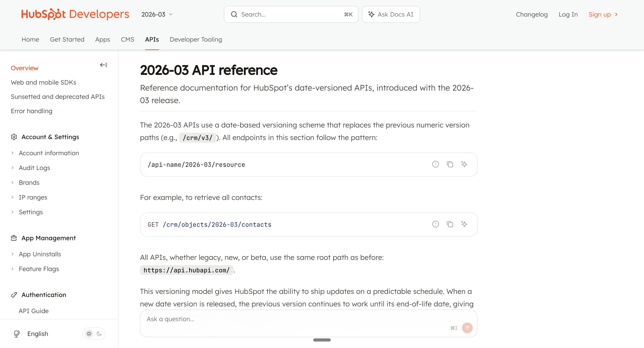Collapse the sidebar with the arrow icon

[x=103, y=65]
